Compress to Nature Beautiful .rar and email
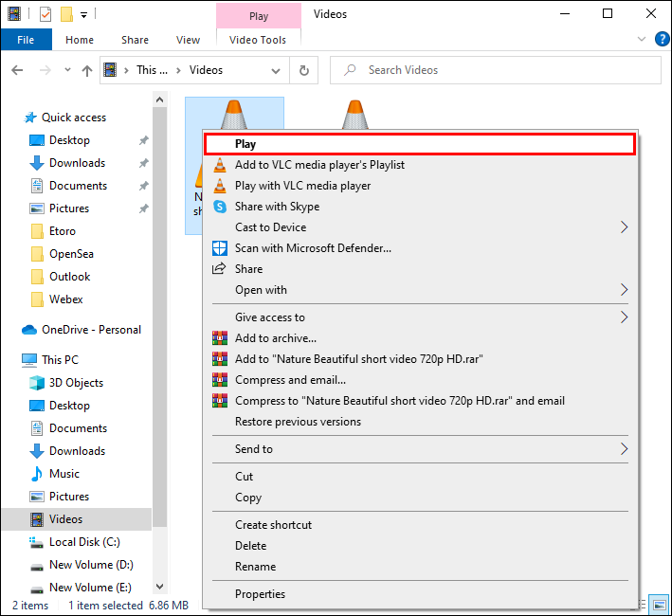672x616 pixels. point(420,401)
